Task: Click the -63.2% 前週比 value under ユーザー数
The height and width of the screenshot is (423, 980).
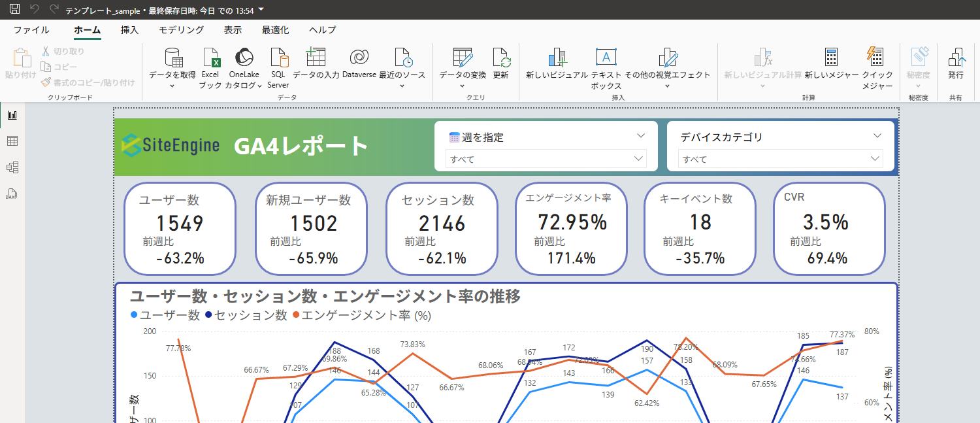Action: (x=180, y=258)
